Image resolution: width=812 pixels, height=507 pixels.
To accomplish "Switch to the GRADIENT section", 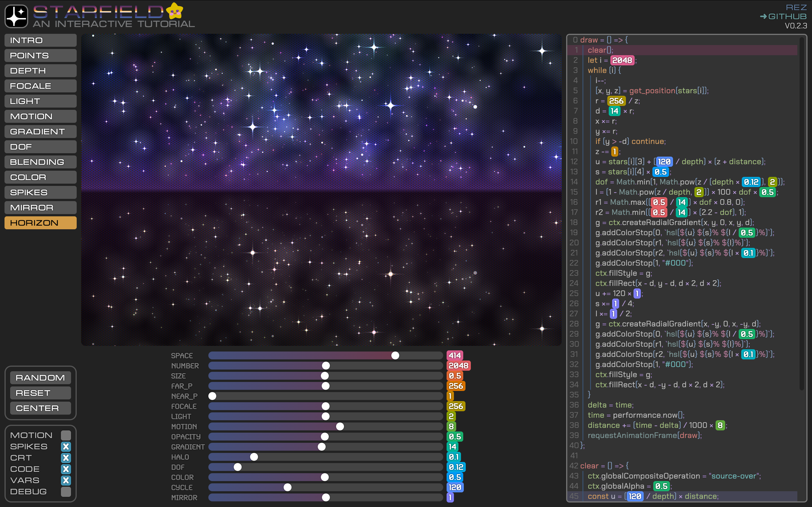I will (x=40, y=131).
